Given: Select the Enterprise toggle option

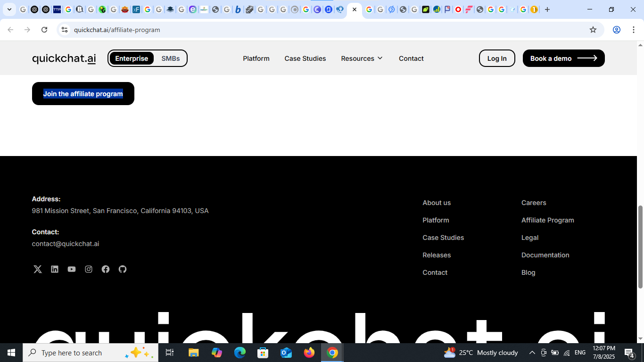Looking at the screenshot, I should (x=132, y=58).
